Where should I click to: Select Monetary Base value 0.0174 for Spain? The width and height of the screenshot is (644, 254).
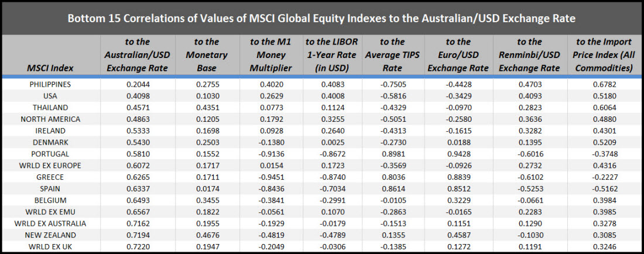point(207,189)
